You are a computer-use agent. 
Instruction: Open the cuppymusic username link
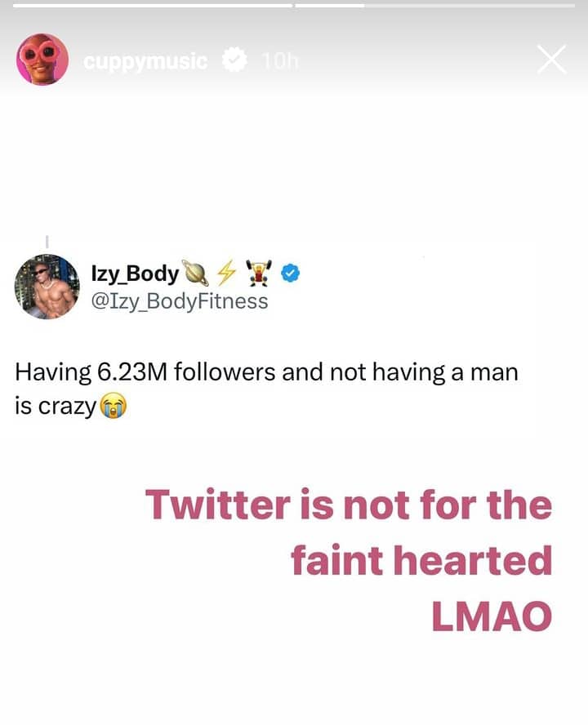pos(145,60)
